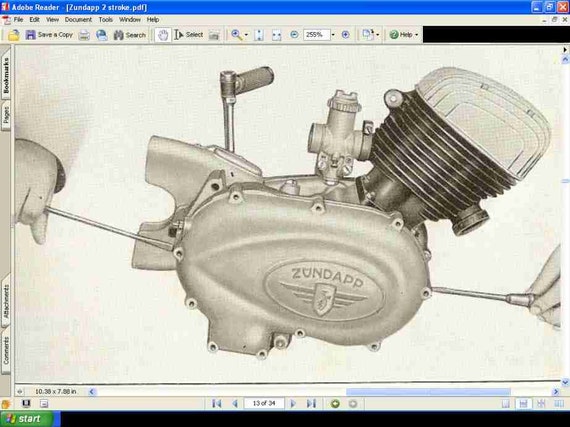Click page size eye icon

click(20, 391)
